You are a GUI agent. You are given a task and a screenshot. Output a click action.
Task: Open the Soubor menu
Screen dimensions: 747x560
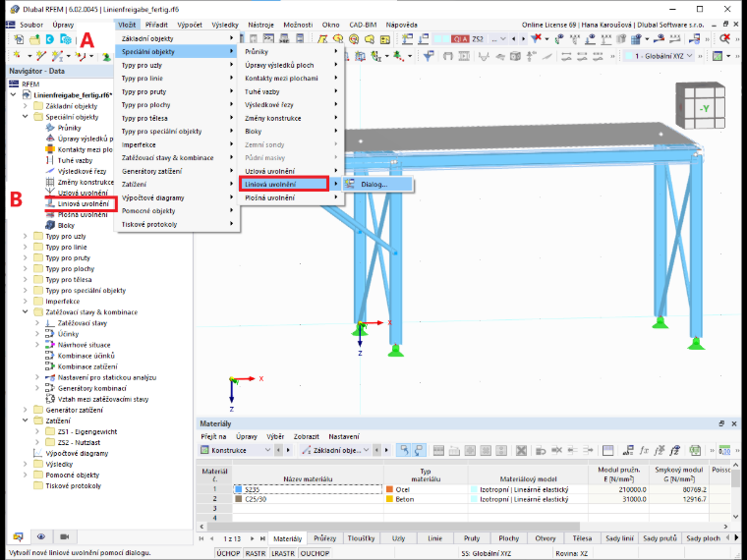point(31,25)
